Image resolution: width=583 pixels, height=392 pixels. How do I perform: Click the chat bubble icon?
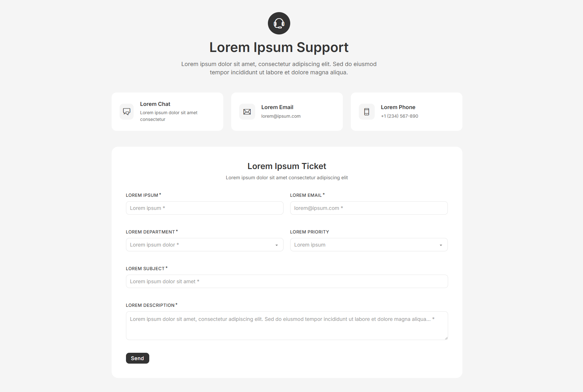tap(127, 112)
